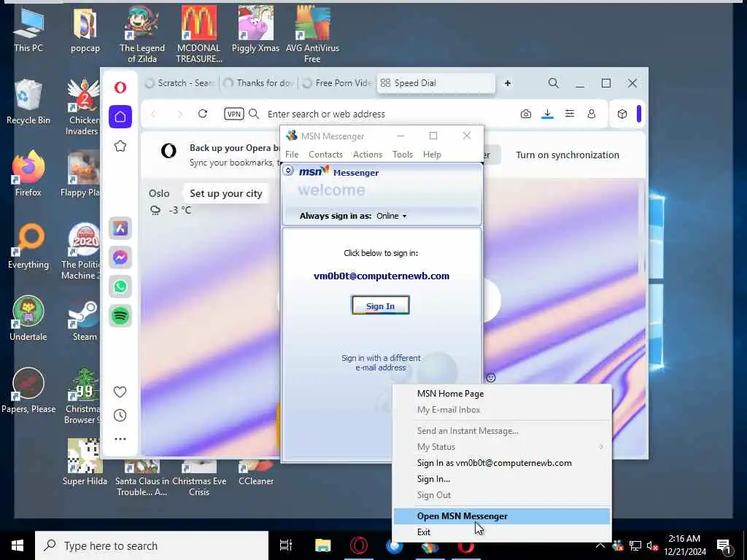Image resolution: width=747 pixels, height=560 pixels.
Task: Click the heart icon in Opera sidebar
Action: coord(120,392)
